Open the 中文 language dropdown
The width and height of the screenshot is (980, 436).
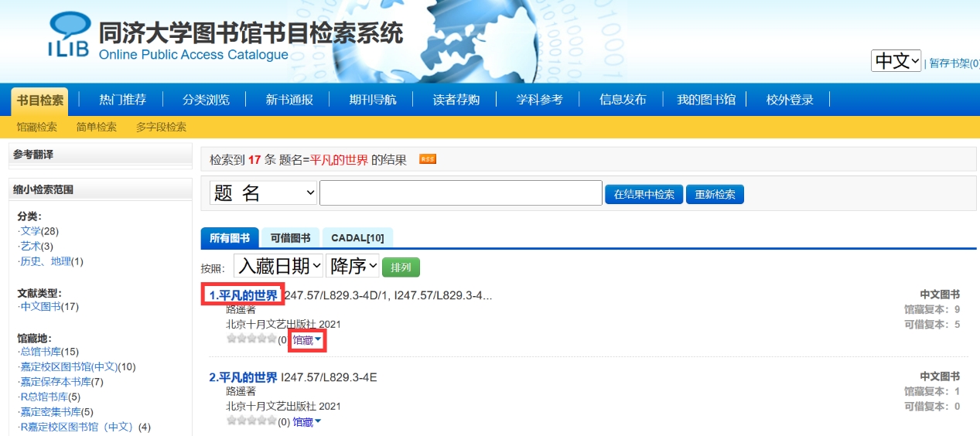896,60
